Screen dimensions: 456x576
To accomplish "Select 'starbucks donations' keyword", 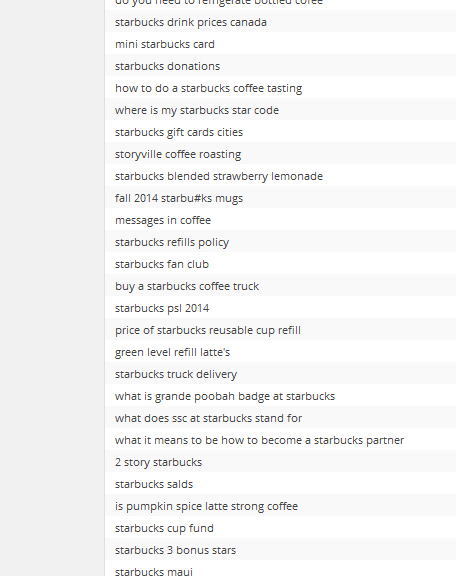I will click(x=167, y=66).
